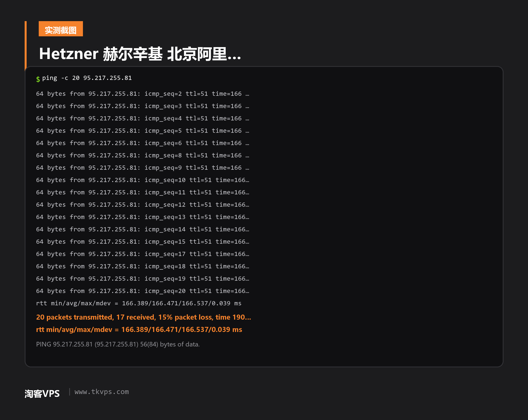Click the Hetzner 赫尔辛基 北京阿里 title
This screenshot has height=420, width=528.
140,54
